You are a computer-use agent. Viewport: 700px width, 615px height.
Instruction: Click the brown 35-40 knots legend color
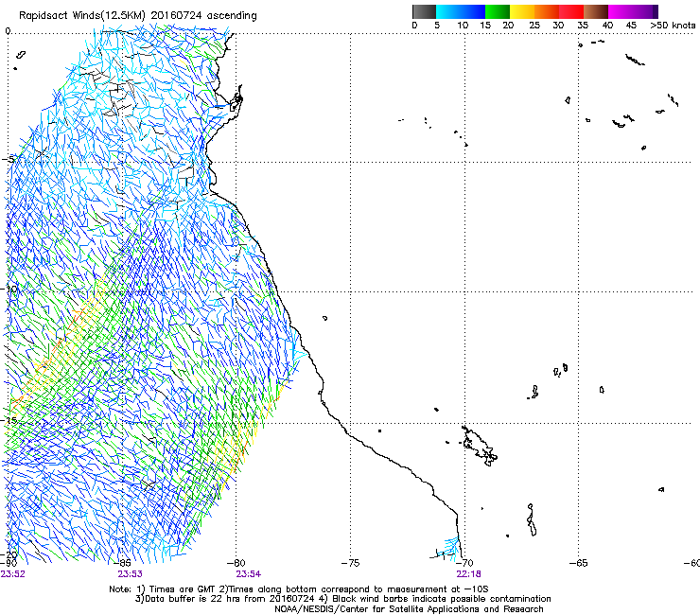596,11
